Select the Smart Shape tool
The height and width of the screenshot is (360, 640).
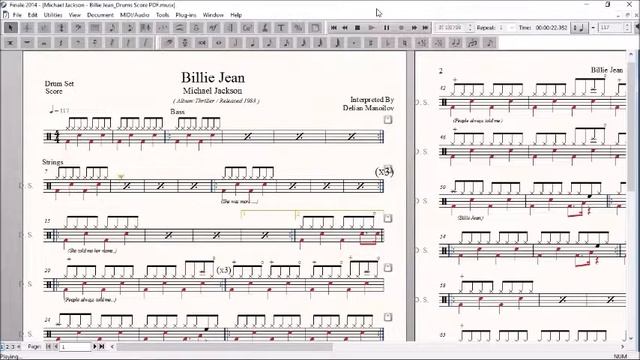pyautogui.click(x=180, y=28)
